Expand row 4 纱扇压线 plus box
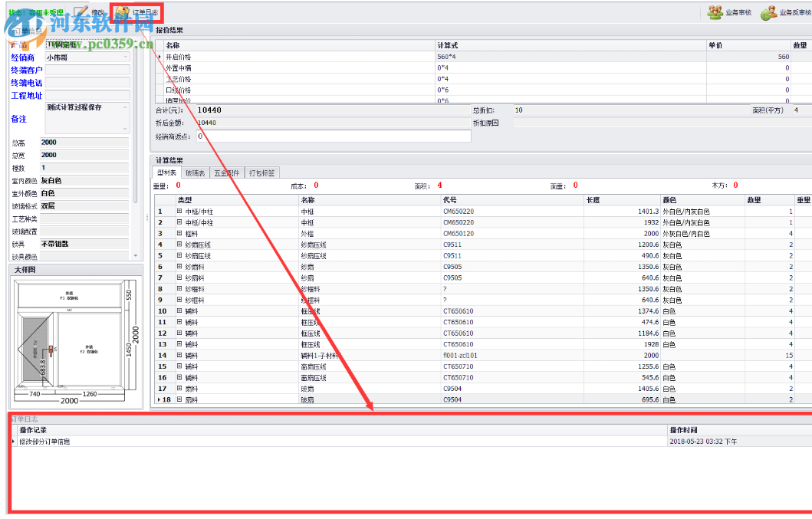812x519 pixels. coord(179,245)
